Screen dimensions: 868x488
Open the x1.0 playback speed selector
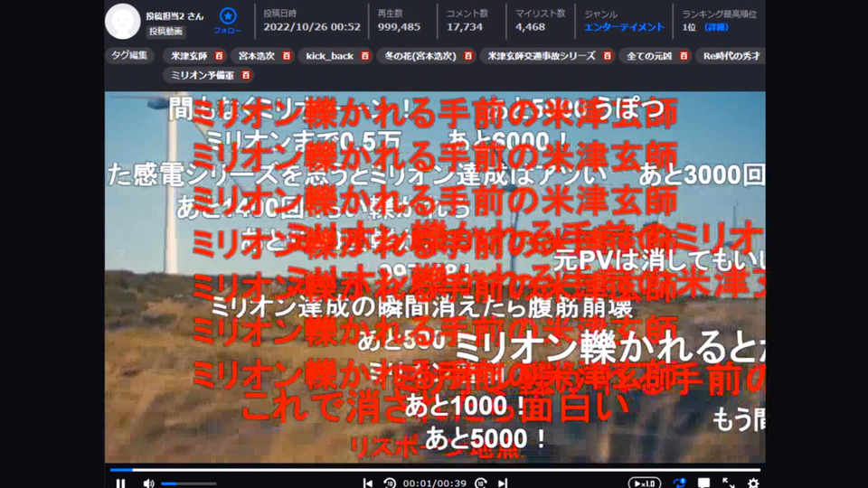[645, 483]
